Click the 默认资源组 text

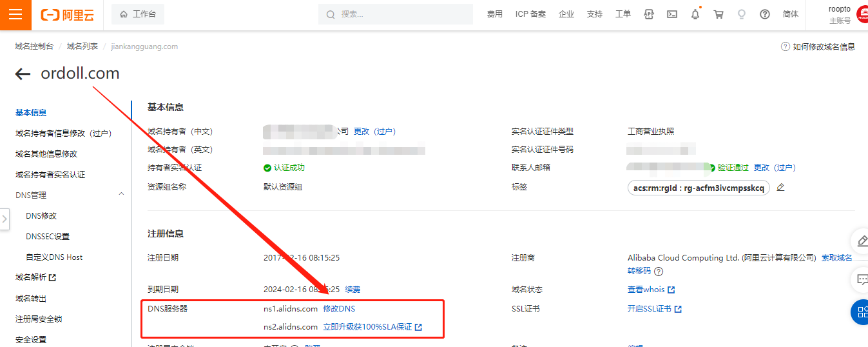[283, 186]
